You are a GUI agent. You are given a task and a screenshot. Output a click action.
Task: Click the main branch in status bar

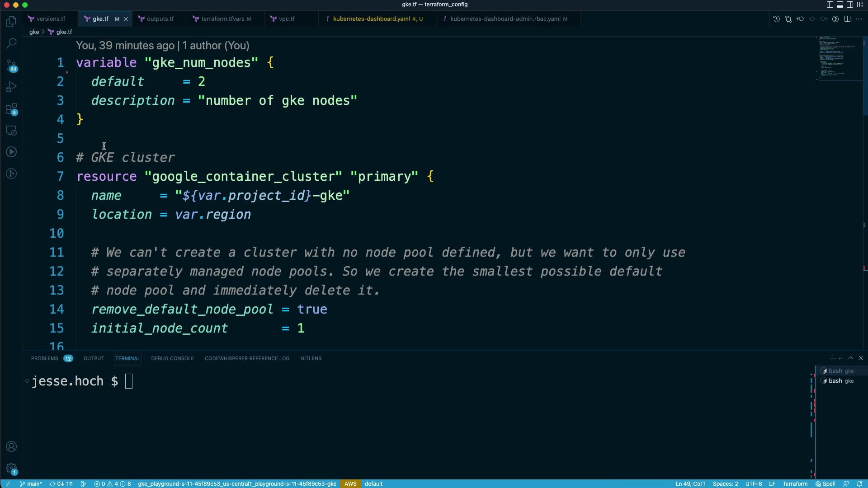[31, 483]
